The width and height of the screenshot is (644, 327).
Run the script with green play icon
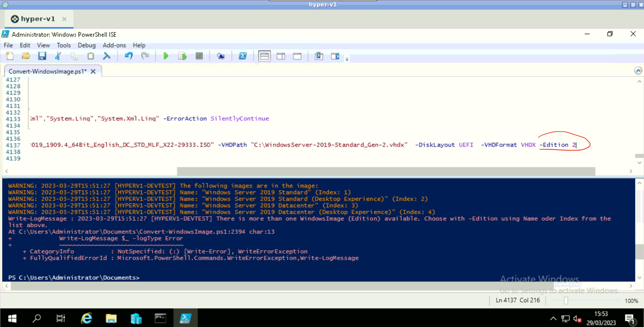[x=166, y=56]
